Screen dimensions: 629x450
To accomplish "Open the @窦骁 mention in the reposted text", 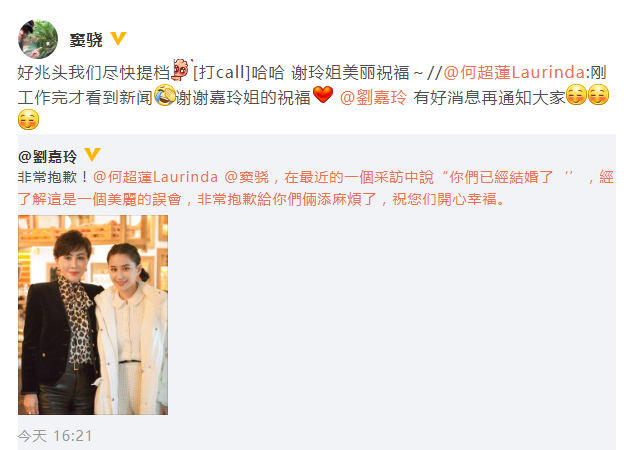I will (x=246, y=177).
